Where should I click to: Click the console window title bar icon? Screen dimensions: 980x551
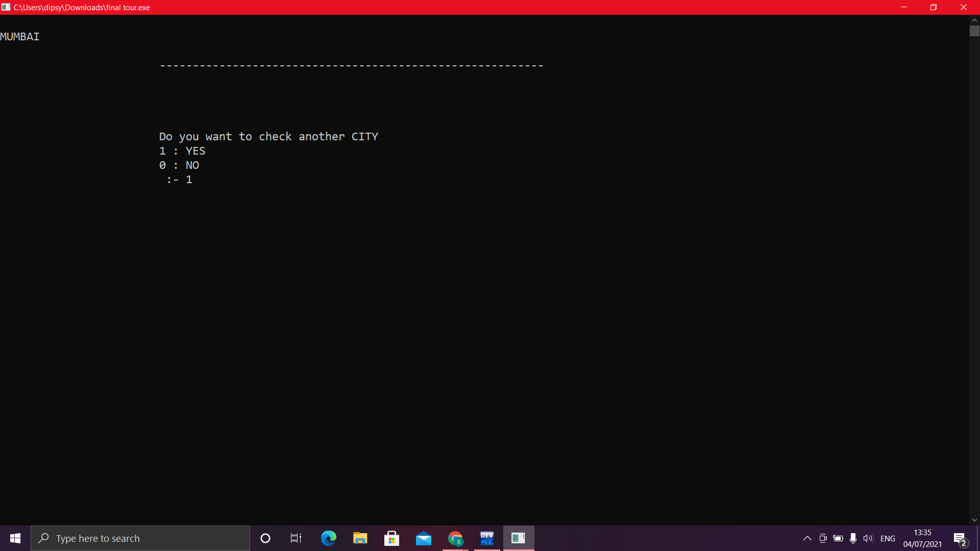tap(6, 7)
